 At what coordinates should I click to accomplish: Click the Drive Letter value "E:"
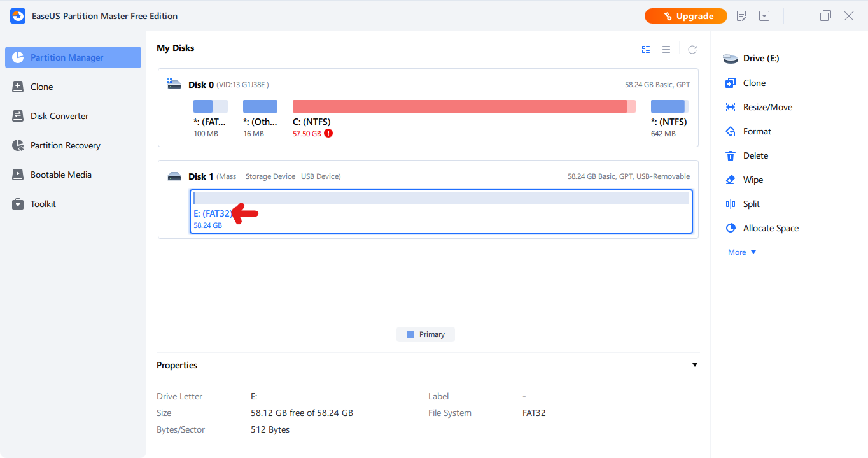(254, 396)
